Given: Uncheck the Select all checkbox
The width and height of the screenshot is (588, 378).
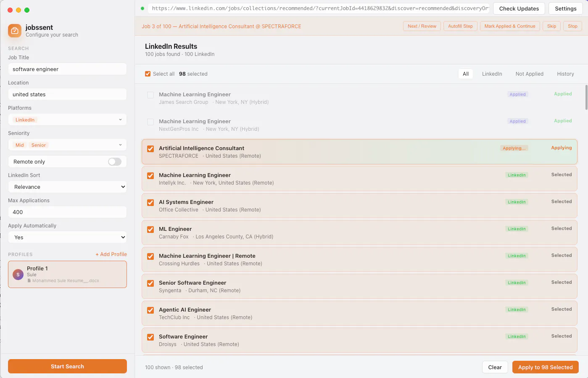Looking at the screenshot, I should (x=148, y=74).
